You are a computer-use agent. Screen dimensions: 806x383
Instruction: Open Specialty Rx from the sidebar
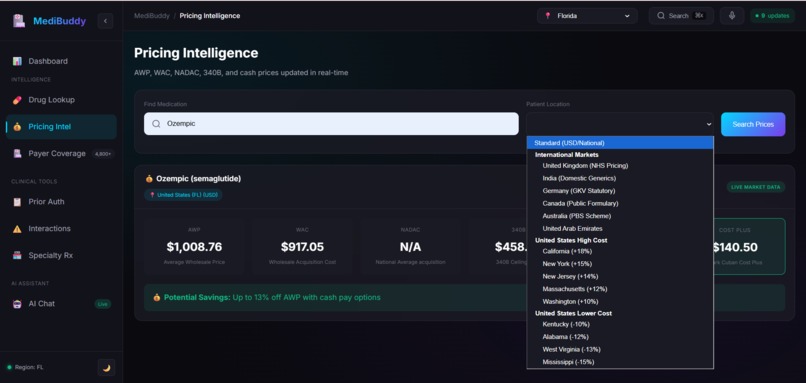click(61, 256)
